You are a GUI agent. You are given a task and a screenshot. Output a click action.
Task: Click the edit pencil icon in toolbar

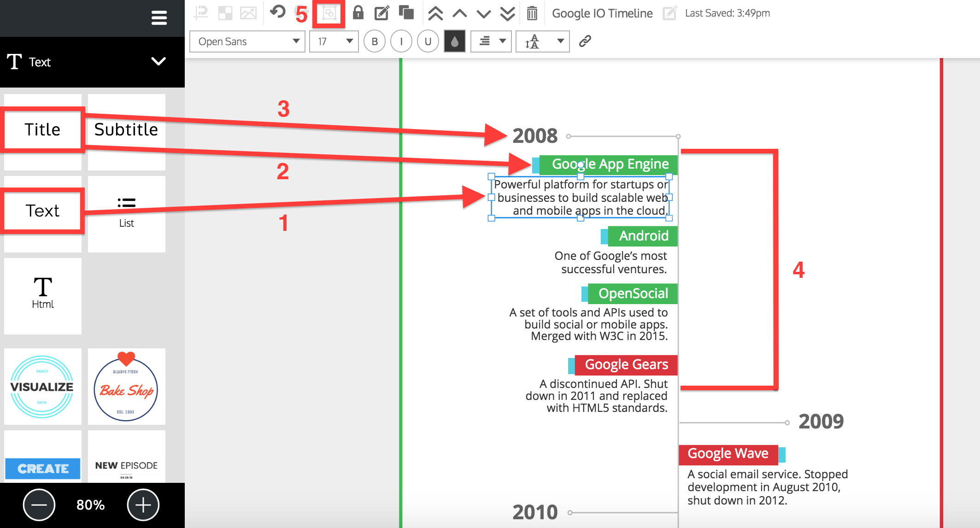point(382,13)
